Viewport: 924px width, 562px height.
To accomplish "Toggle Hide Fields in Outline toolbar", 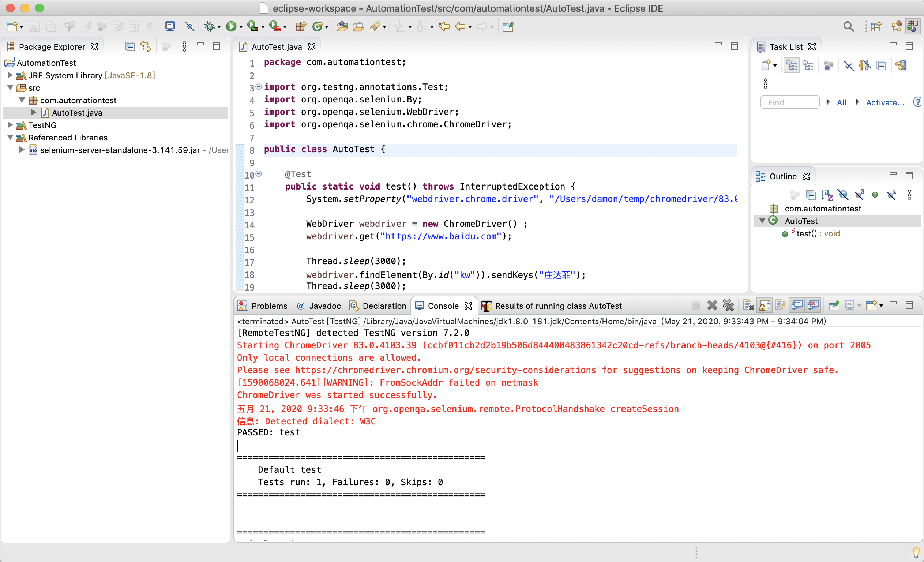I will pos(843,195).
